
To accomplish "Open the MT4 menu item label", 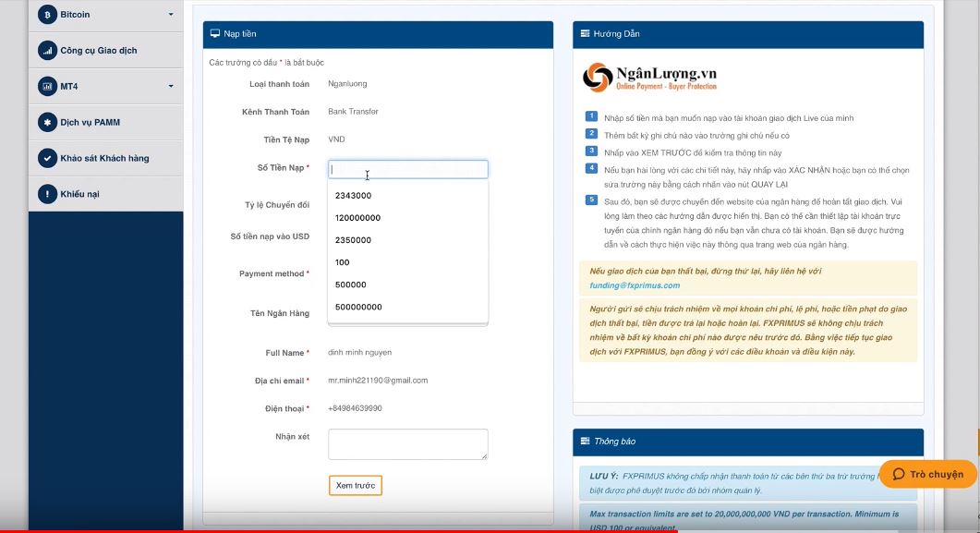I will [x=68, y=86].
